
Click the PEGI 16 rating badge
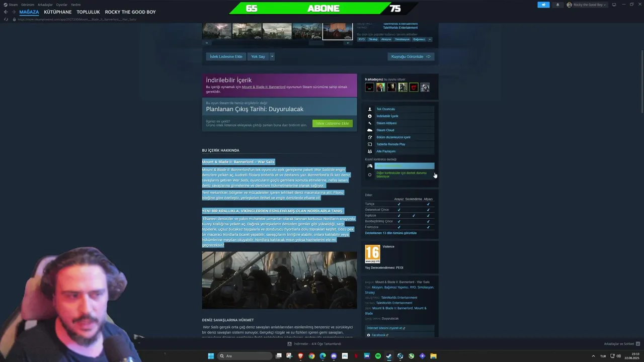coord(372,254)
